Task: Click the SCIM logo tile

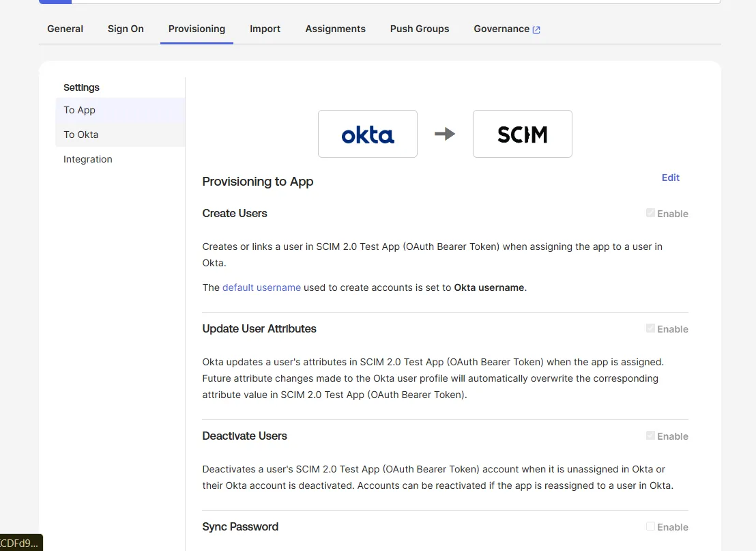Action: pos(522,134)
